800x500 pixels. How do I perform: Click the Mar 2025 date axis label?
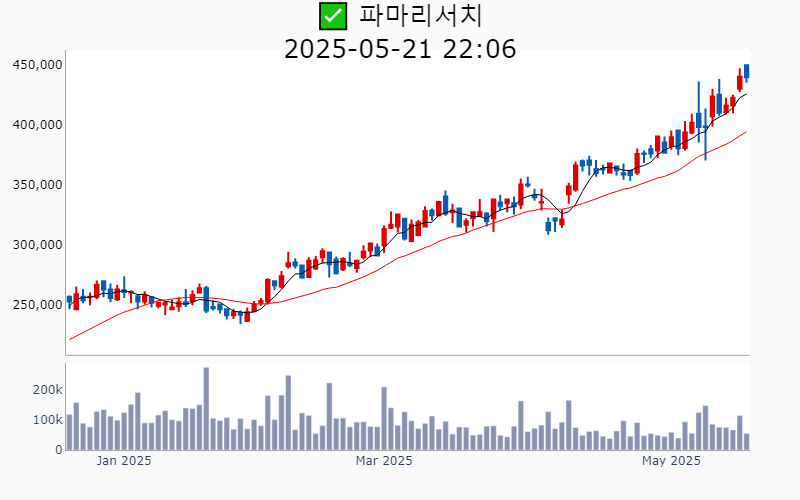(384, 461)
